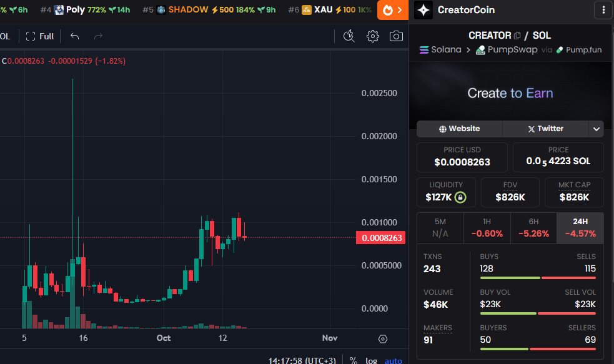This screenshot has height=364, width=614.
Task: Select the 5M timeframe tab
Action: [440, 228]
